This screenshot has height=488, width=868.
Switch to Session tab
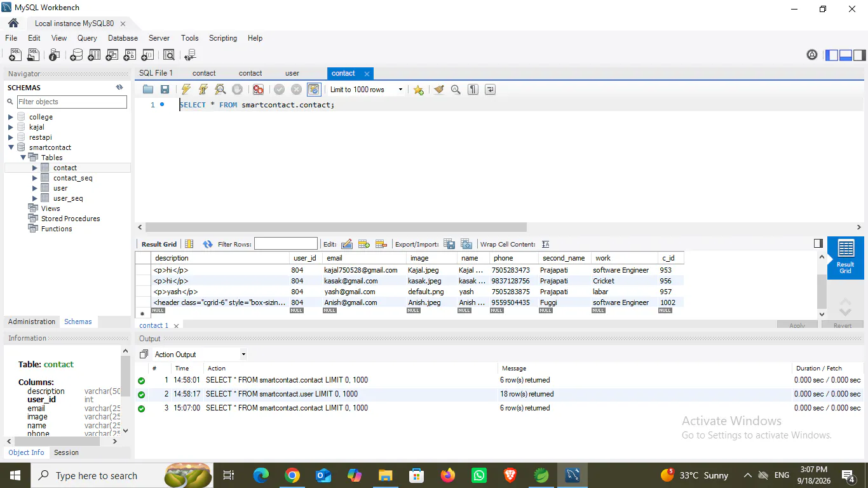[66, 452]
